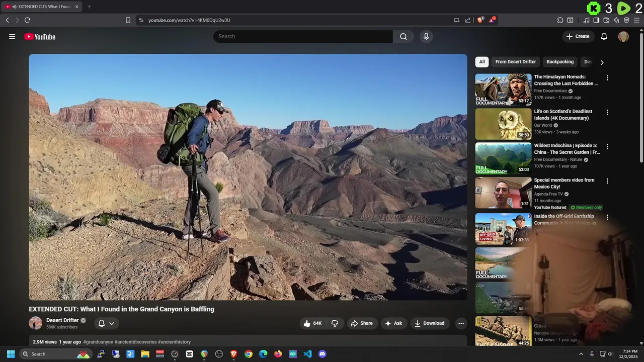Expand subscription notification options chevron

pos(112,323)
